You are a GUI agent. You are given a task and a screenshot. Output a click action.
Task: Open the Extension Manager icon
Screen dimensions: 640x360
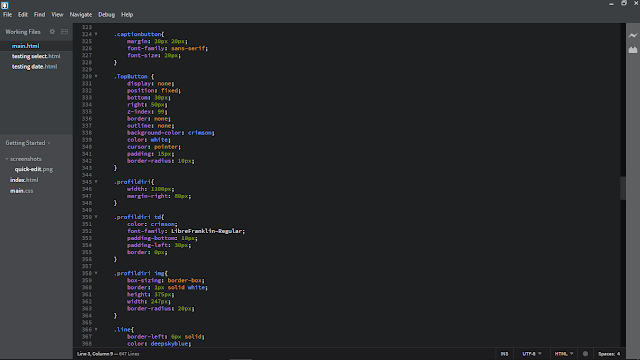pyautogui.click(x=633, y=50)
